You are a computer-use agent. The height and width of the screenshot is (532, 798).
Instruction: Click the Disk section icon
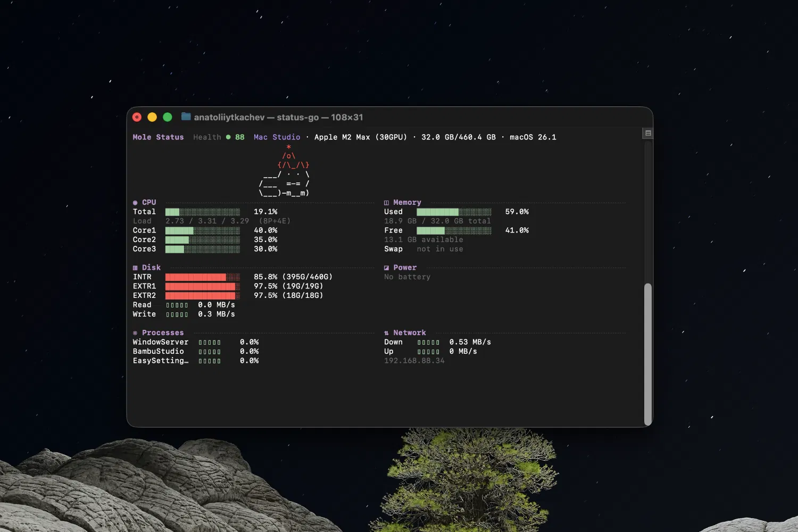point(135,268)
